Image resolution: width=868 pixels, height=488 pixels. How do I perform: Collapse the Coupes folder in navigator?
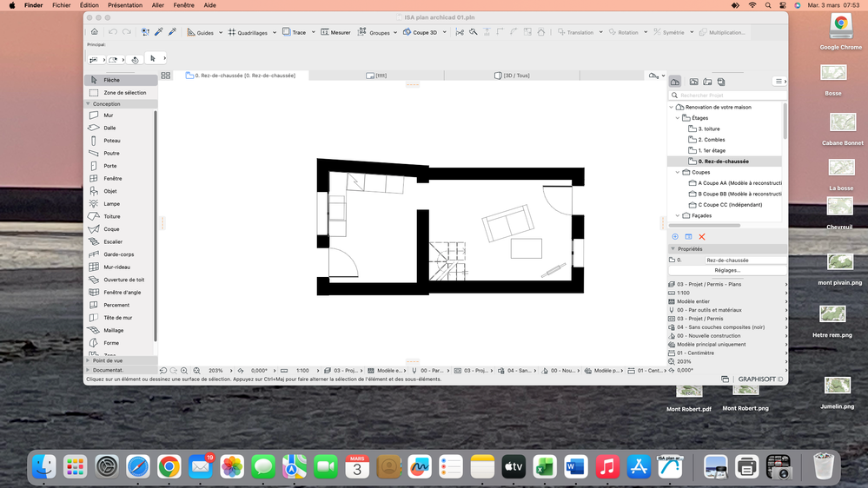pyautogui.click(x=678, y=172)
